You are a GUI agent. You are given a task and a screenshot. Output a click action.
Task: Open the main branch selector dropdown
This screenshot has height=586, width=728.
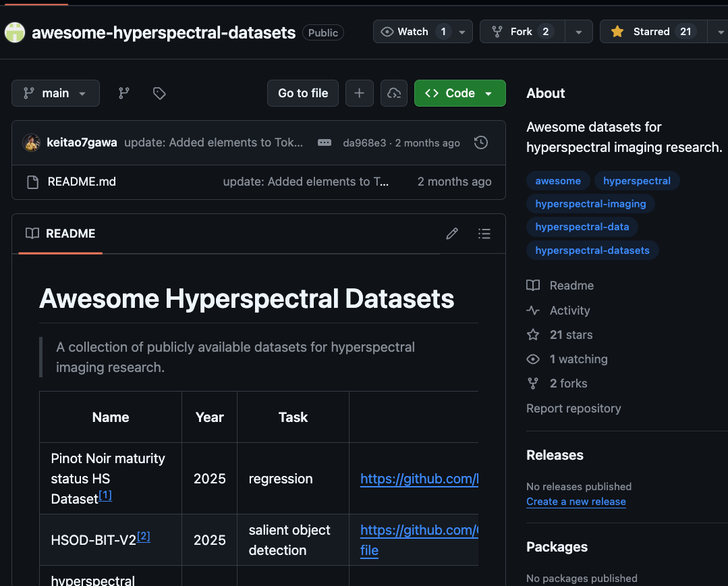click(55, 93)
